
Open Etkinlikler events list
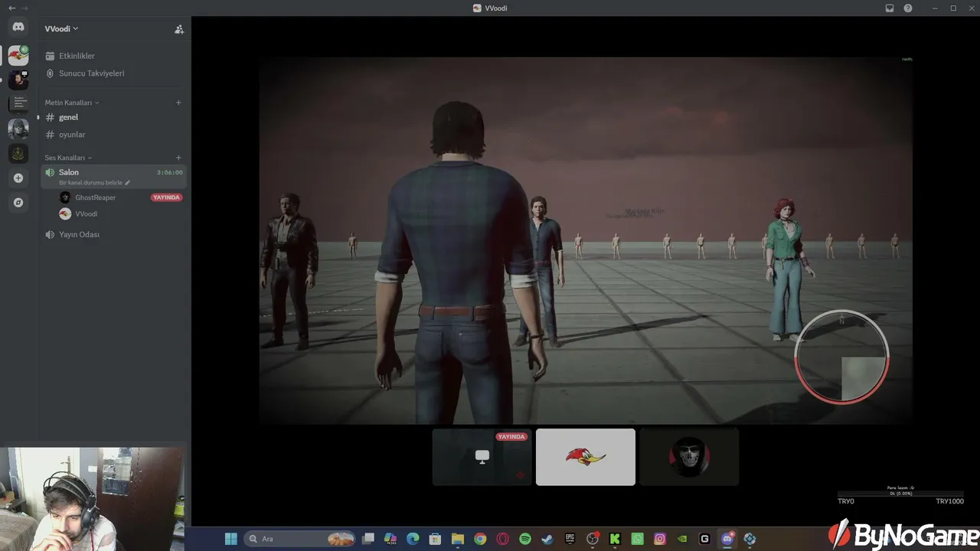click(113, 56)
